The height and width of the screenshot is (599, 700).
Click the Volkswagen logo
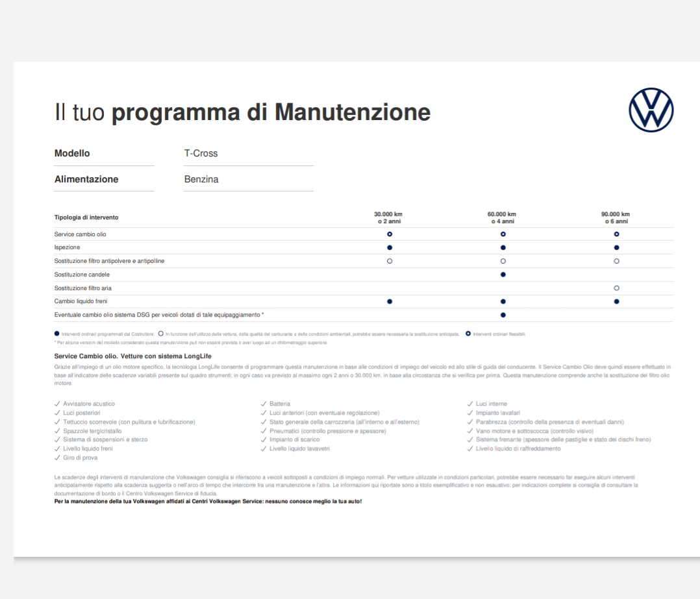pos(651,110)
